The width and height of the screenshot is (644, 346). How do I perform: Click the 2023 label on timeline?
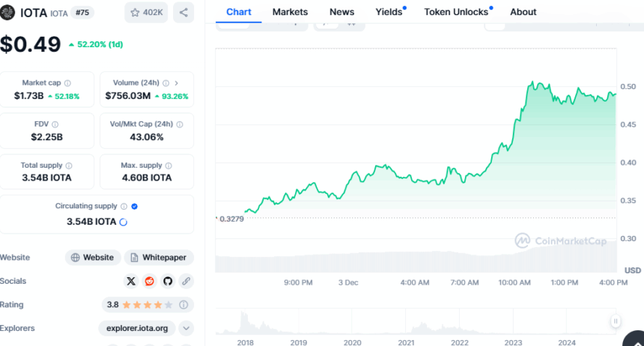[x=513, y=342]
